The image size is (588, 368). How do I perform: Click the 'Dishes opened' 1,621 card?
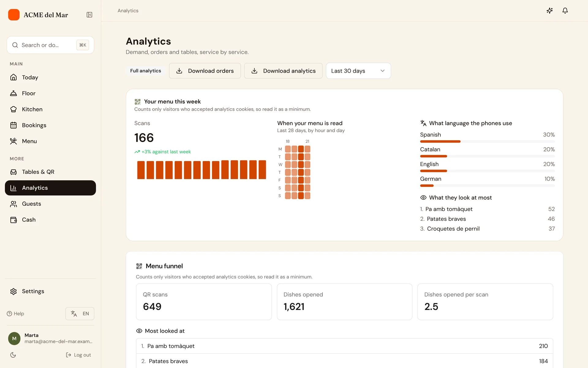point(345,302)
